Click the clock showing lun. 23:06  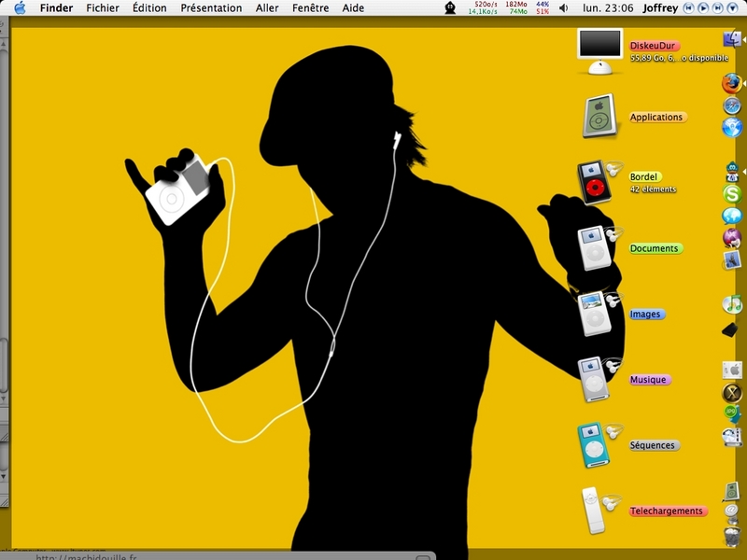pos(608,8)
